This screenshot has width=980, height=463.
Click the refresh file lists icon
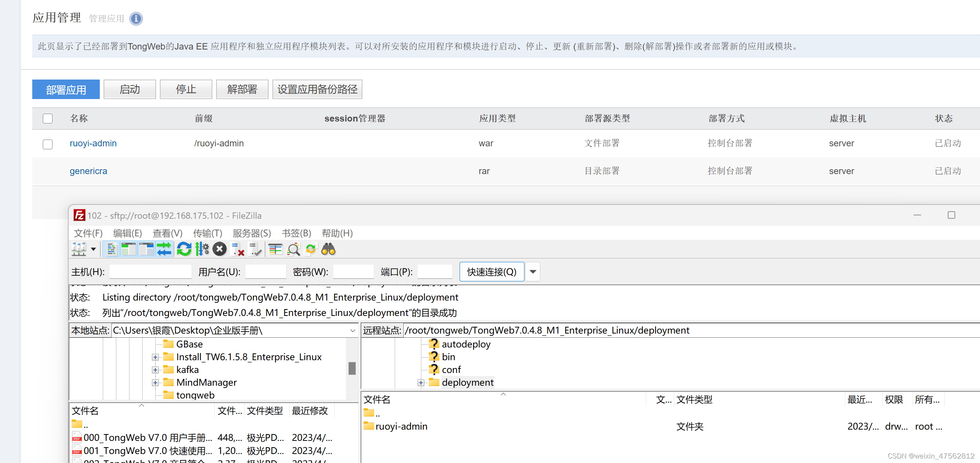(184, 250)
